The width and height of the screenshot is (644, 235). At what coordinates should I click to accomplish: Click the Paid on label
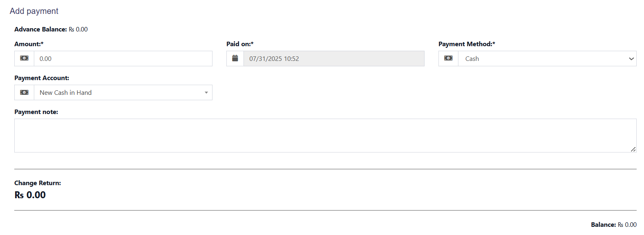pos(240,44)
